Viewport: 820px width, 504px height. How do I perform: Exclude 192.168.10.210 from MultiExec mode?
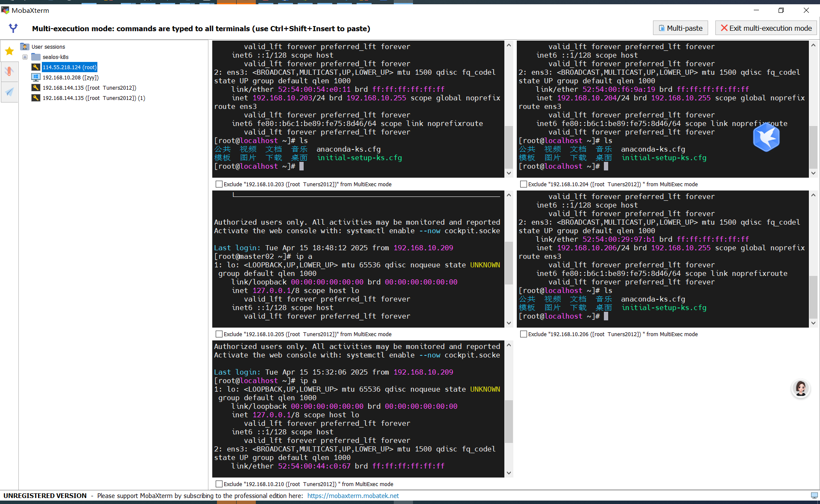[219, 484]
